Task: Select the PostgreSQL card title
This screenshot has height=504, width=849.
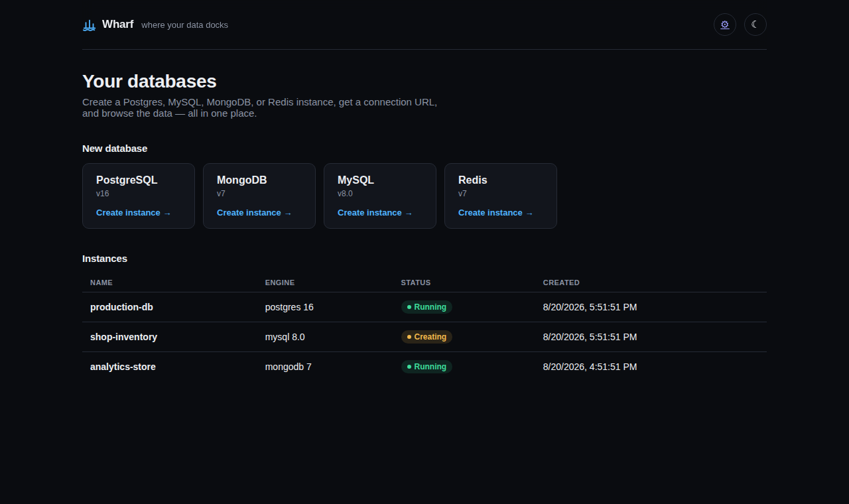Action: pyautogui.click(x=127, y=180)
